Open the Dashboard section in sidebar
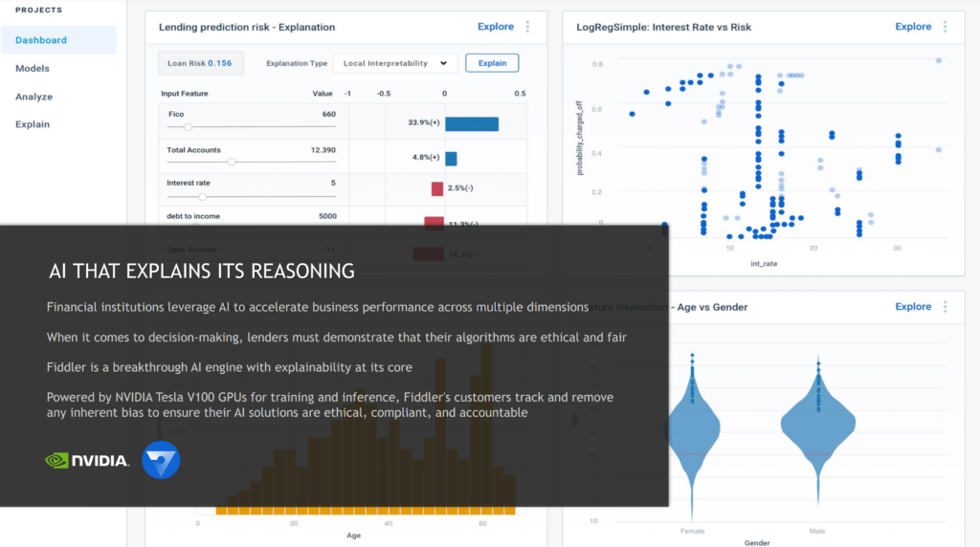Image resolution: width=980 pixels, height=547 pixels. (58, 40)
